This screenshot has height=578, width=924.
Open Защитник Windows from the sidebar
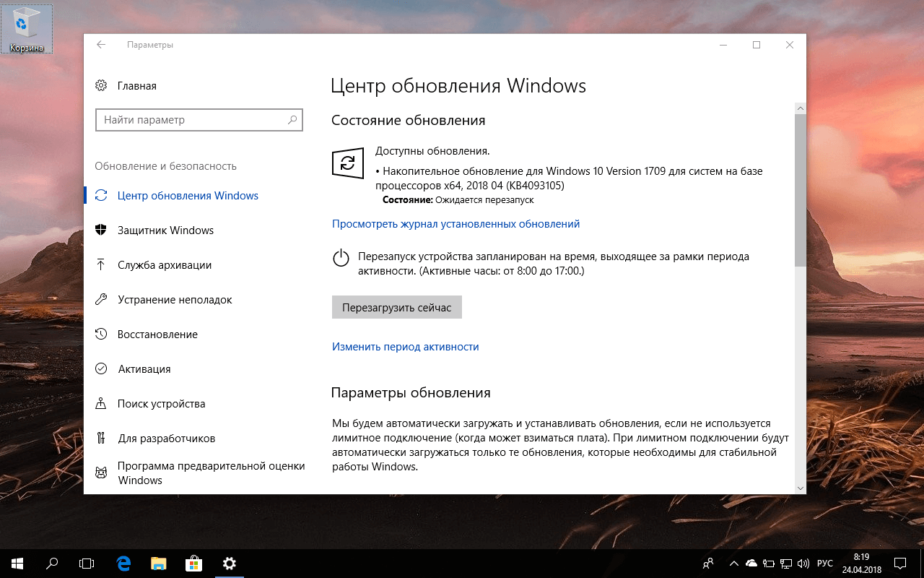coord(165,230)
